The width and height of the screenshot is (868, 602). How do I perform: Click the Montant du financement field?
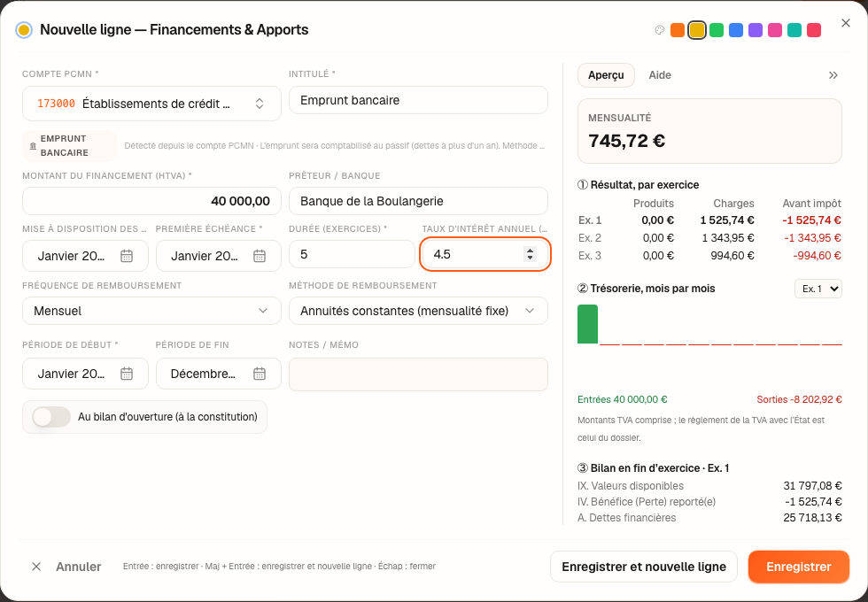[151, 201]
